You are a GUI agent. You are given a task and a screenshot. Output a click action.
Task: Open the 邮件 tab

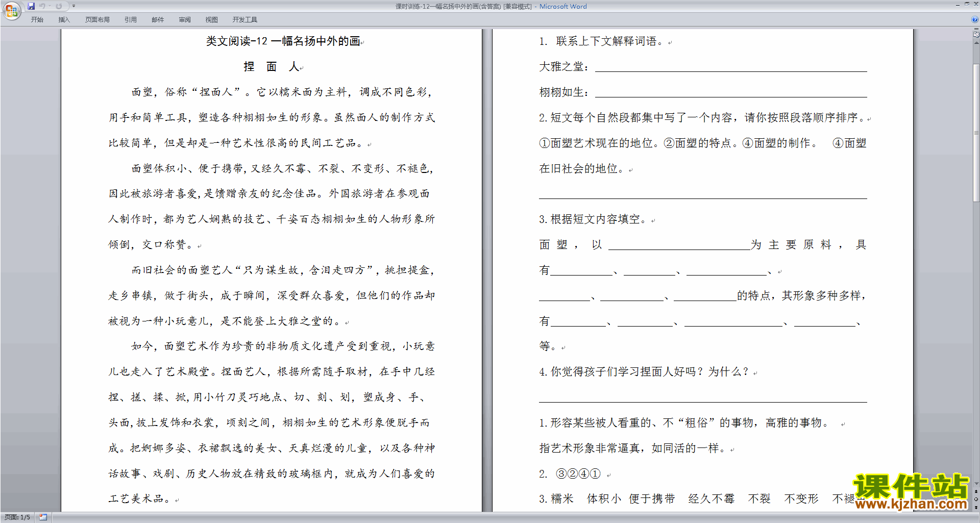(158, 20)
